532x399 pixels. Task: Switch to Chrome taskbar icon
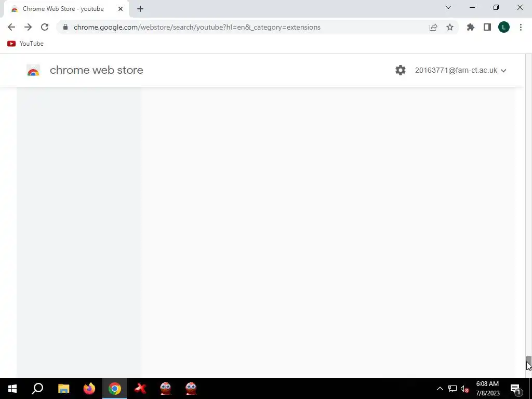click(x=115, y=389)
